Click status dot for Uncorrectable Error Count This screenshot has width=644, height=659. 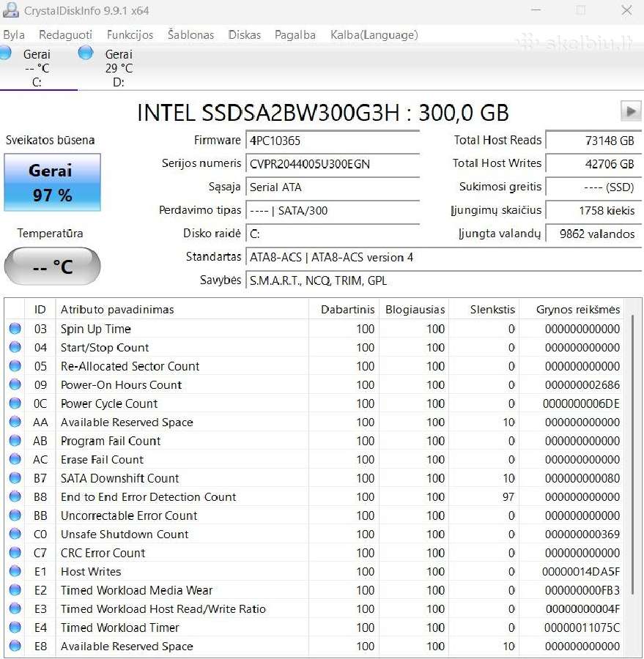pyautogui.click(x=15, y=515)
